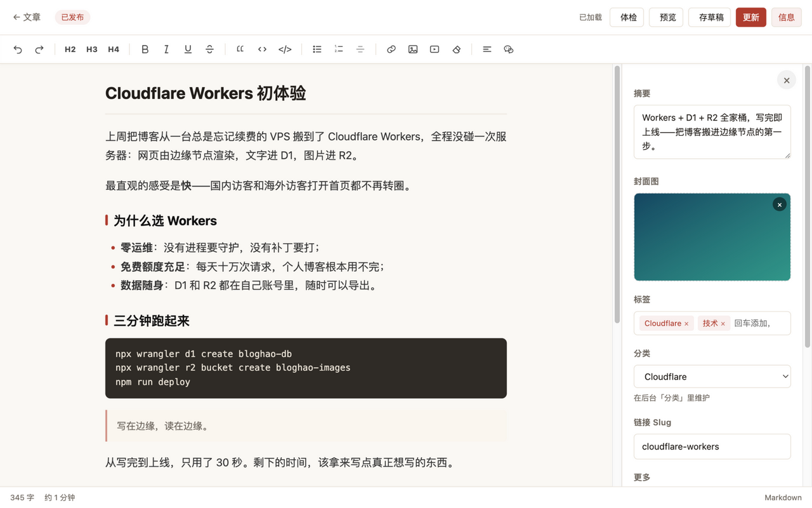812x508 pixels.
Task: Clear formatting with the eraser
Action: click(456, 50)
